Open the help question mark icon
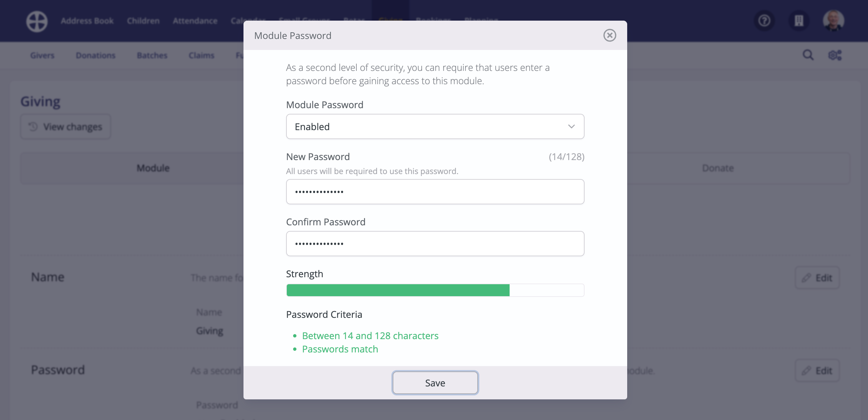The height and width of the screenshot is (420, 868). (764, 21)
